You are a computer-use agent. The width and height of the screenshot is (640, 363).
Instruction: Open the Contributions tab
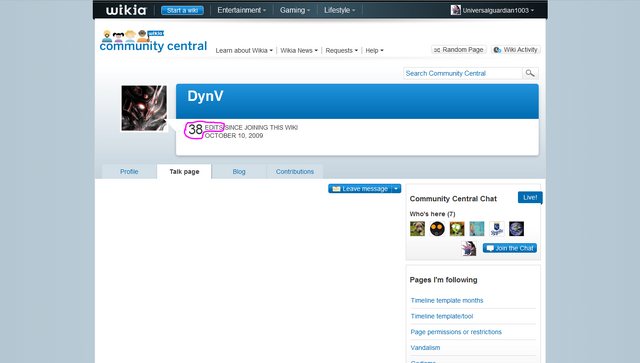click(x=295, y=171)
